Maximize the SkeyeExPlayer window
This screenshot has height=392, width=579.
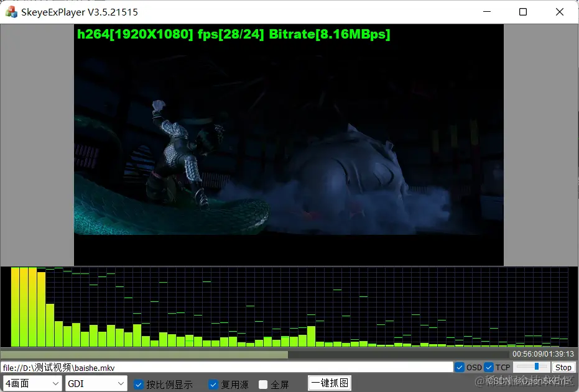pos(523,12)
